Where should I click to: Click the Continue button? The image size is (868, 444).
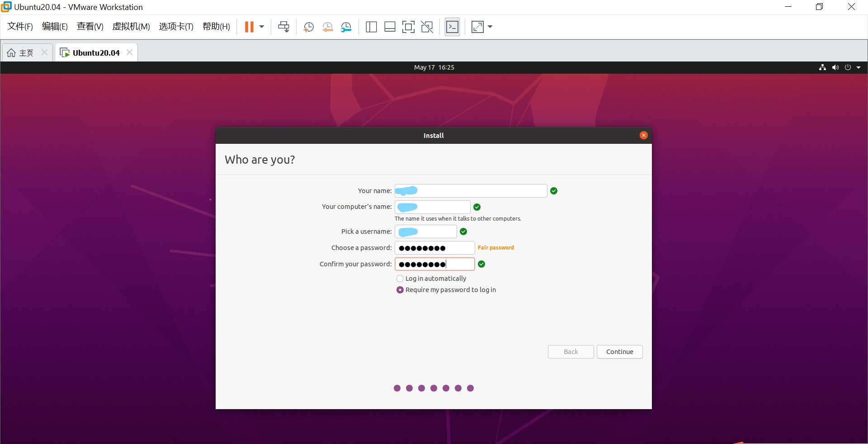pos(619,352)
